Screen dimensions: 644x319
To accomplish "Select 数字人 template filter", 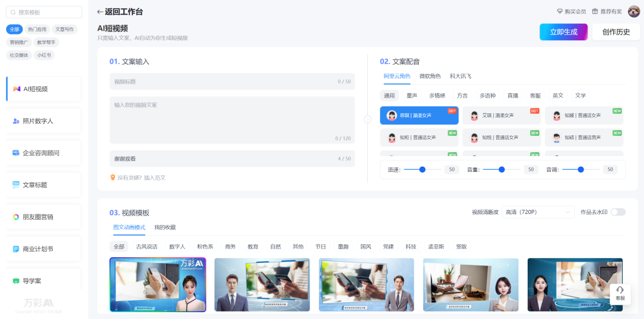I will (x=177, y=247).
